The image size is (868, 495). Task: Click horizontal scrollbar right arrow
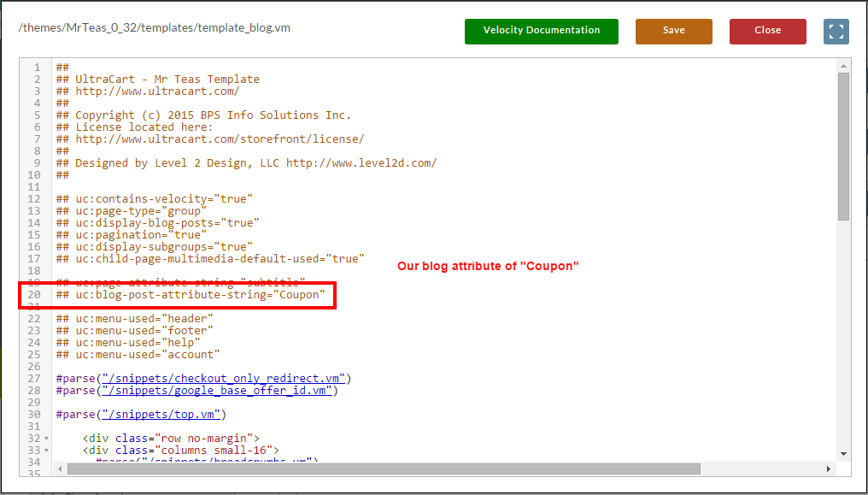point(829,469)
